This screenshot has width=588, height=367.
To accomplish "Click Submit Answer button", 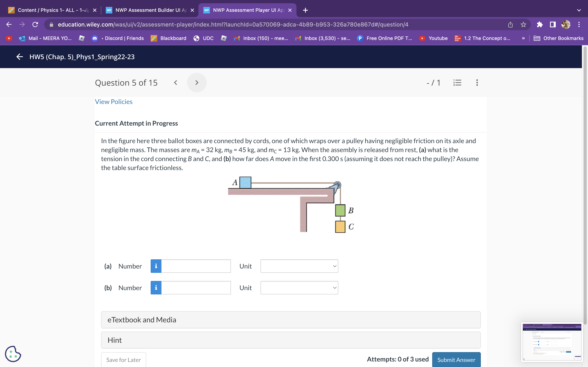I will (x=456, y=360).
